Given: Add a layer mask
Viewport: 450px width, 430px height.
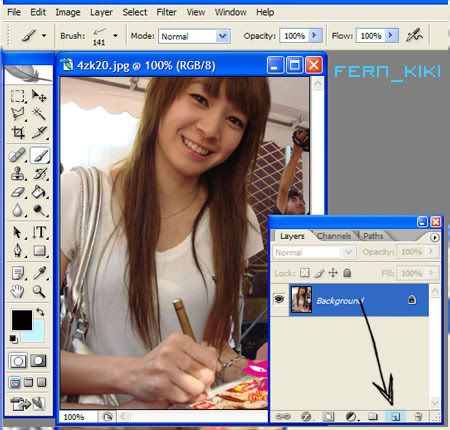Looking at the screenshot, I should click(328, 417).
